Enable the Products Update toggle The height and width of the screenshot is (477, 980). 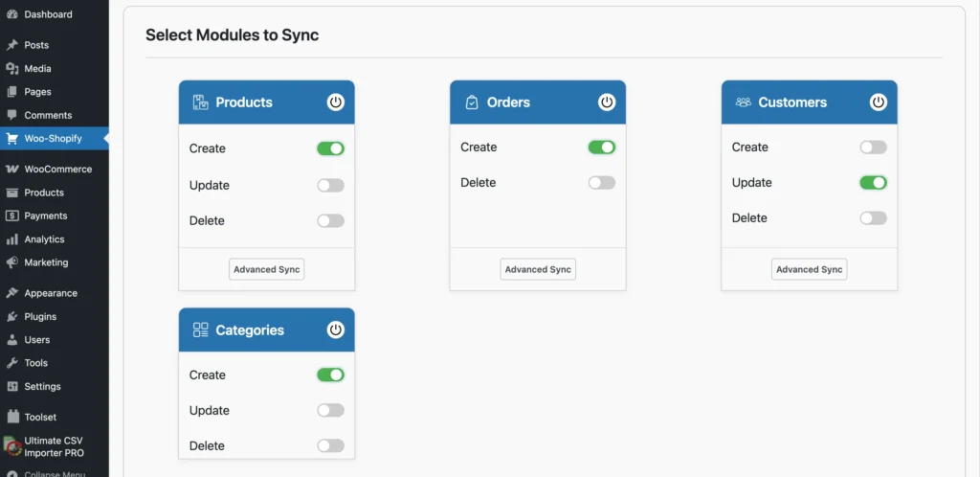pos(330,186)
